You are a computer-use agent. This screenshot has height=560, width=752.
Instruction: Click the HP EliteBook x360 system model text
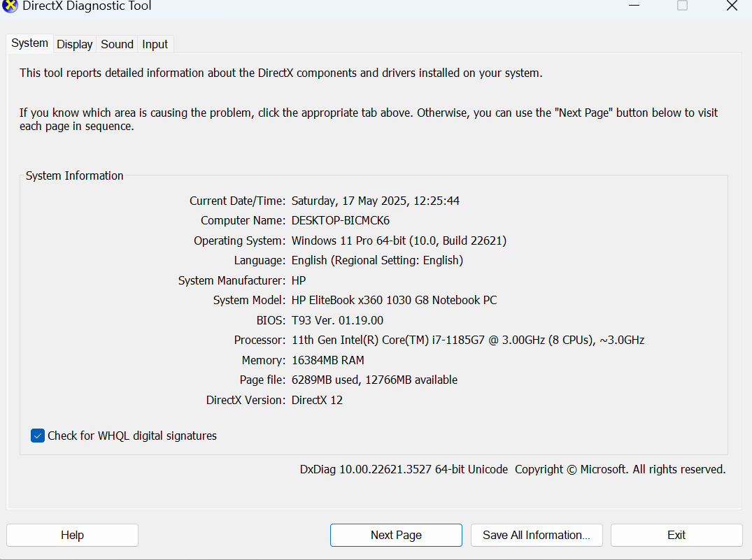pos(394,300)
